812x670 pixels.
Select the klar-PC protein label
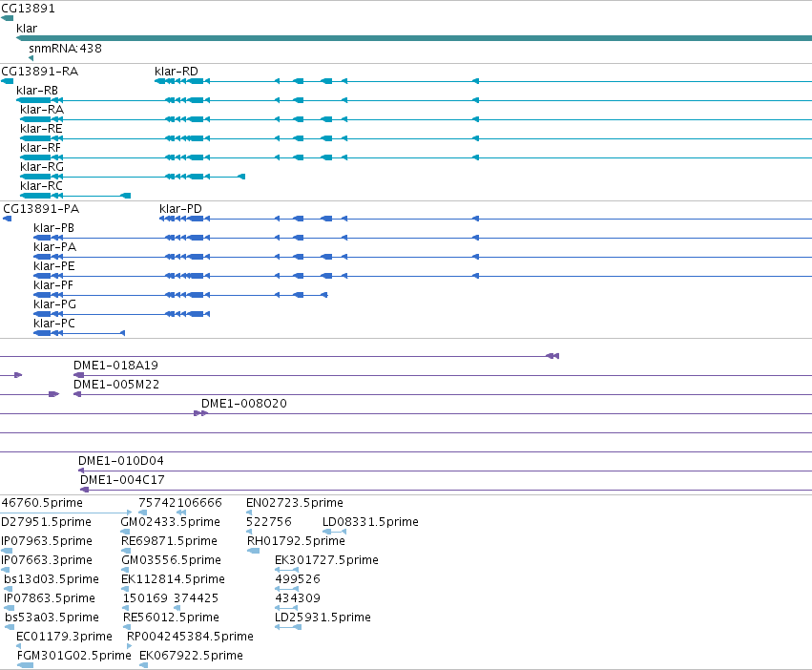(54, 324)
